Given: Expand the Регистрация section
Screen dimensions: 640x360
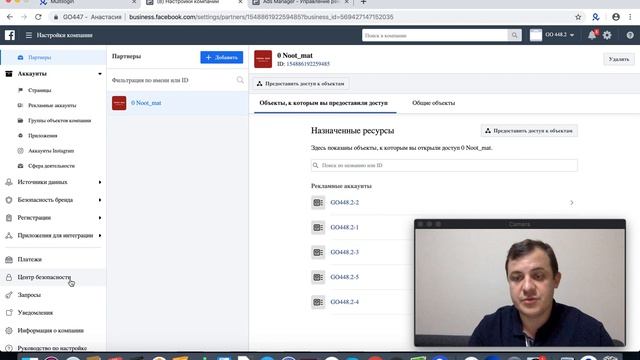Looking at the screenshot, I should coord(100,218).
